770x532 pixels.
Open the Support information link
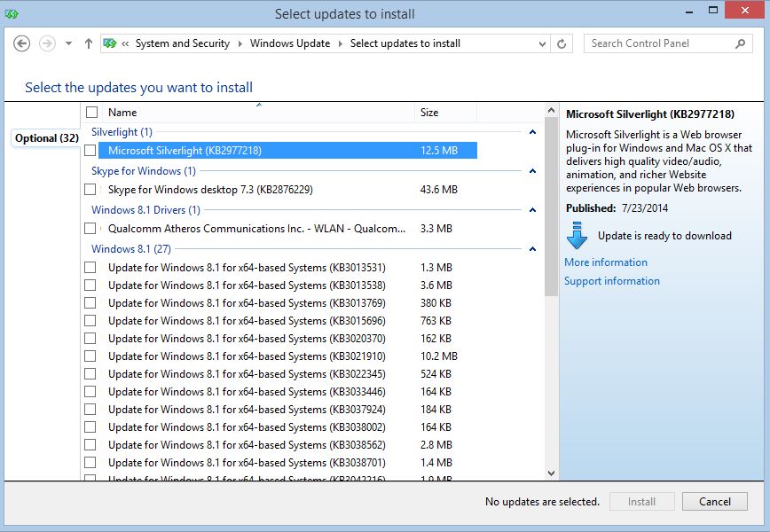point(612,281)
